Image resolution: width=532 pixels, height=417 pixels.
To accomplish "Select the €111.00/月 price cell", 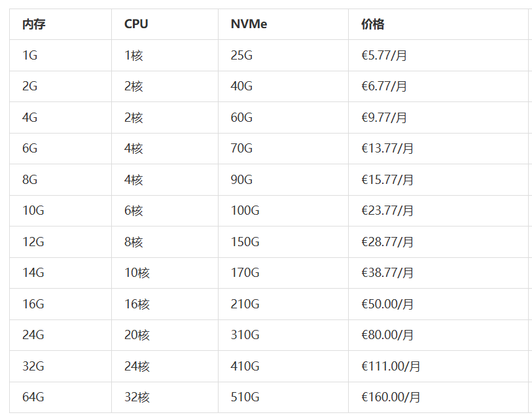I will tap(391, 367).
